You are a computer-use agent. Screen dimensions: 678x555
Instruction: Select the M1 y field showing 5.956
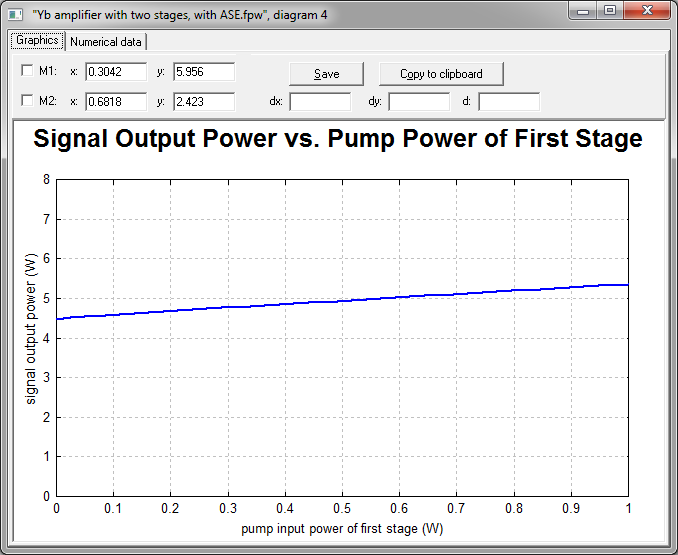(x=204, y=72)
